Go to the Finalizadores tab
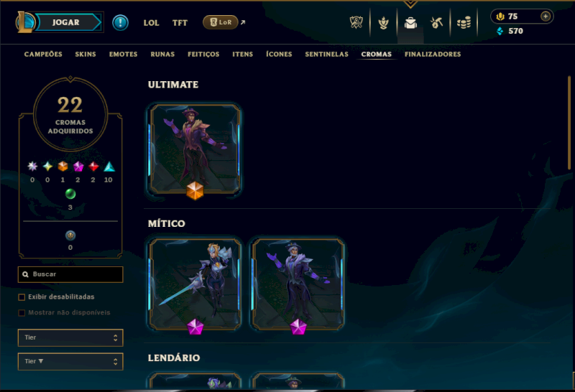Screen dimensions: 575x392 click(x=433, y=55)
